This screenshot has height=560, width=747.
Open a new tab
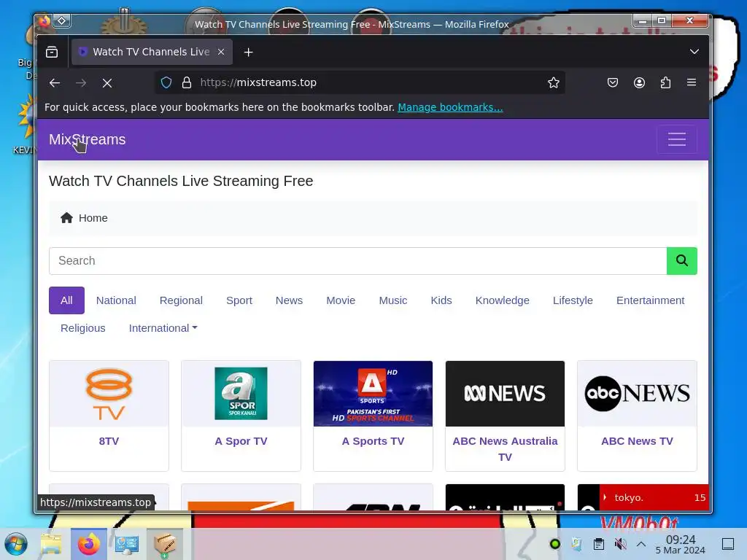click(x=248, y=52)
